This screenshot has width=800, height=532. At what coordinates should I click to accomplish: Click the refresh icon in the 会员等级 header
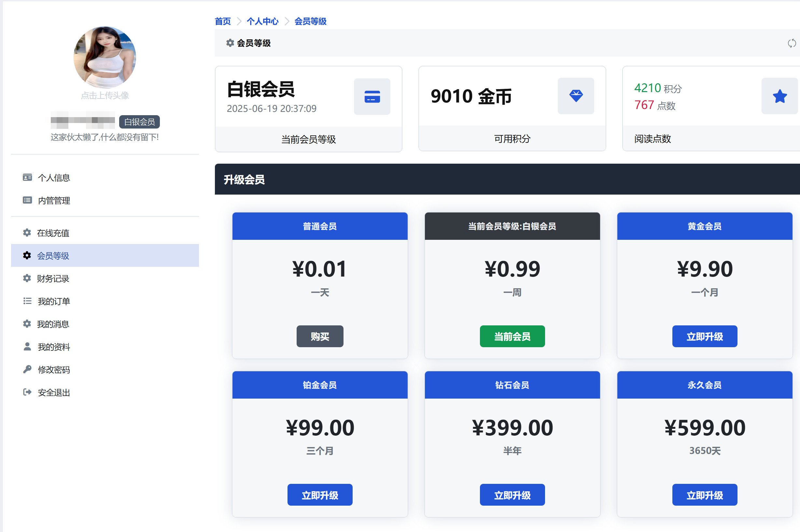[791, 43]
